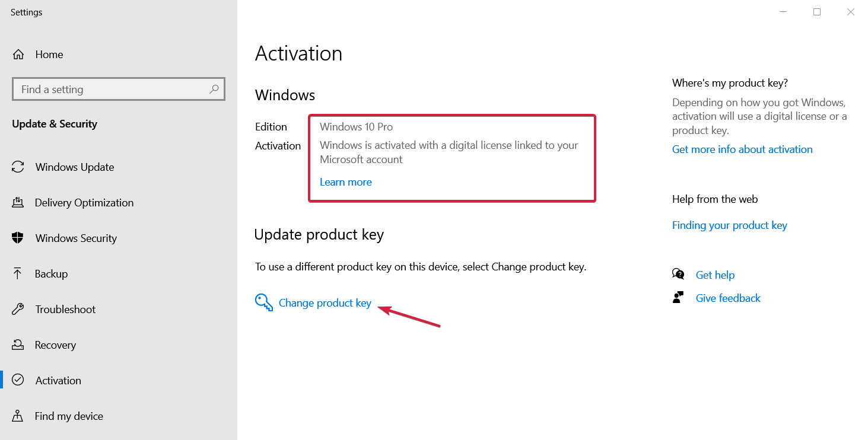Click the Windows Security shield icon
Screen dimensions: 868x440
click(18, 238)
